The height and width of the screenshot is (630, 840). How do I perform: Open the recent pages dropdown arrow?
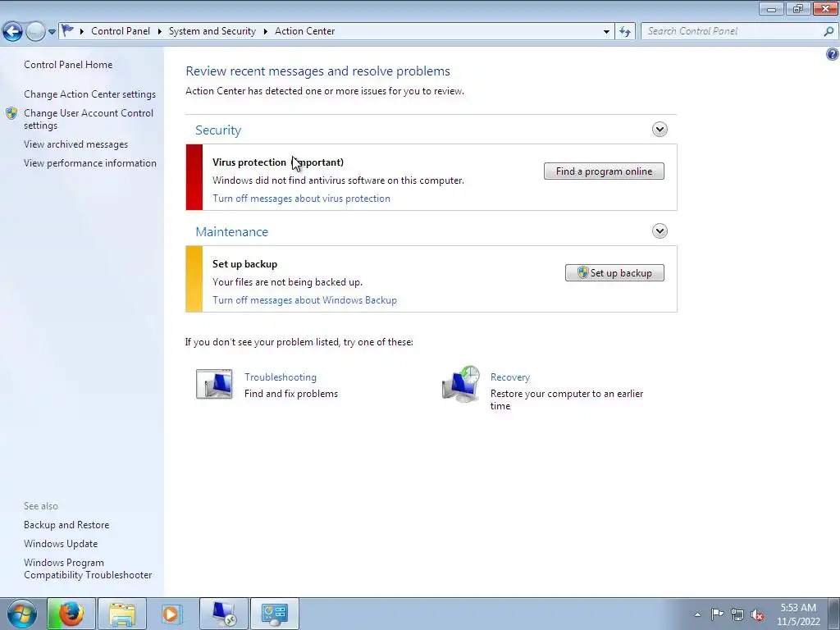tap(52, 32)
